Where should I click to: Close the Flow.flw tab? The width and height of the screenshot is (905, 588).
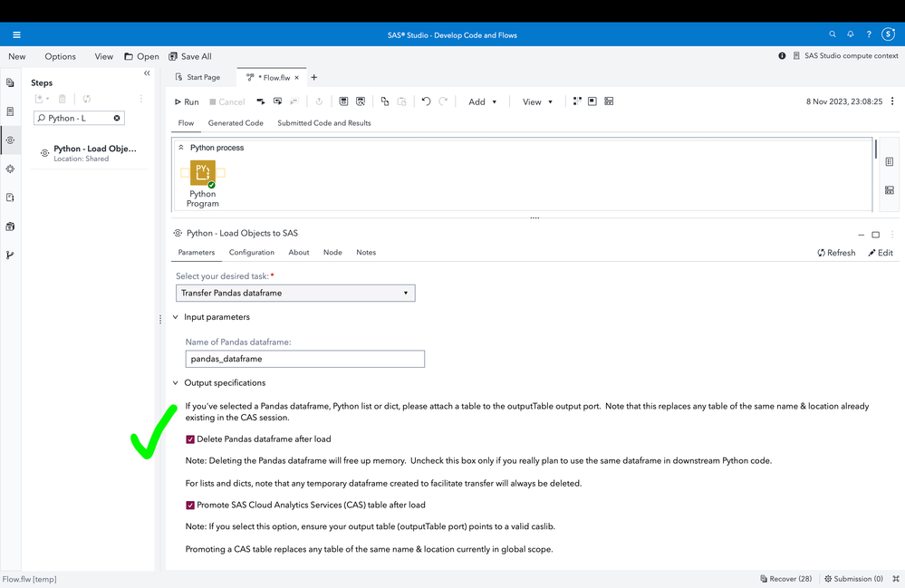coord(296,77)
